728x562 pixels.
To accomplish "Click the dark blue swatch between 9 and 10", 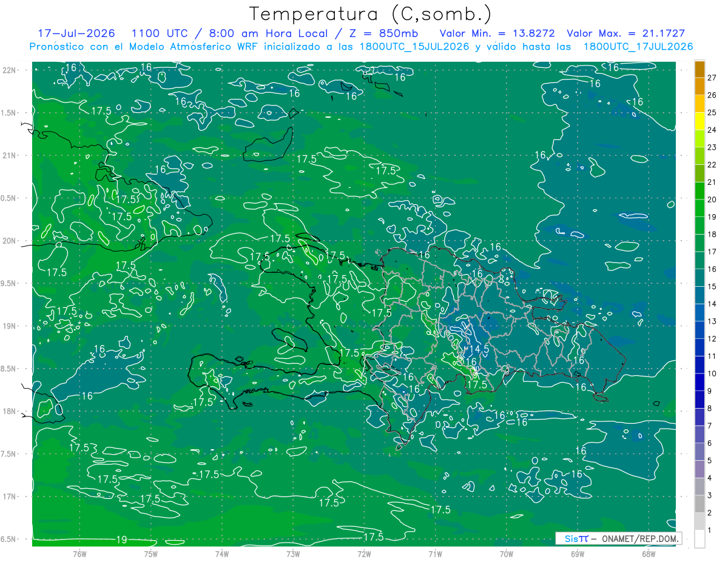I will coord(699,383).
